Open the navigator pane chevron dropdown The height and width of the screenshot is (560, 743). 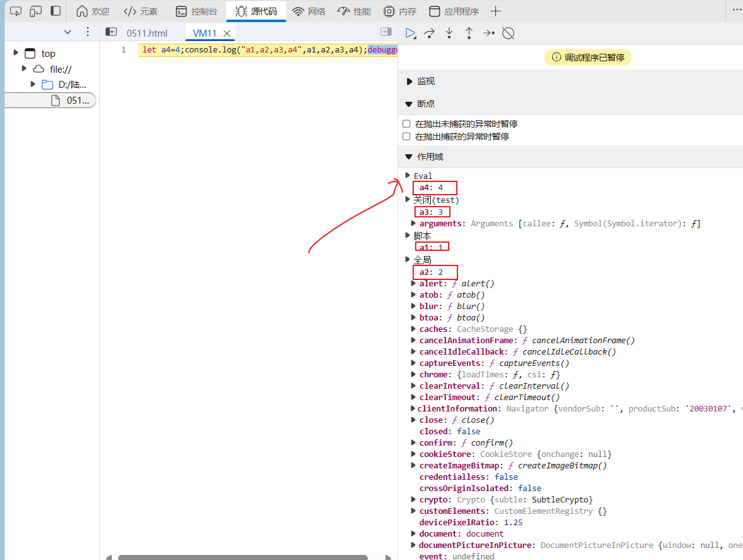coord(67,32)
